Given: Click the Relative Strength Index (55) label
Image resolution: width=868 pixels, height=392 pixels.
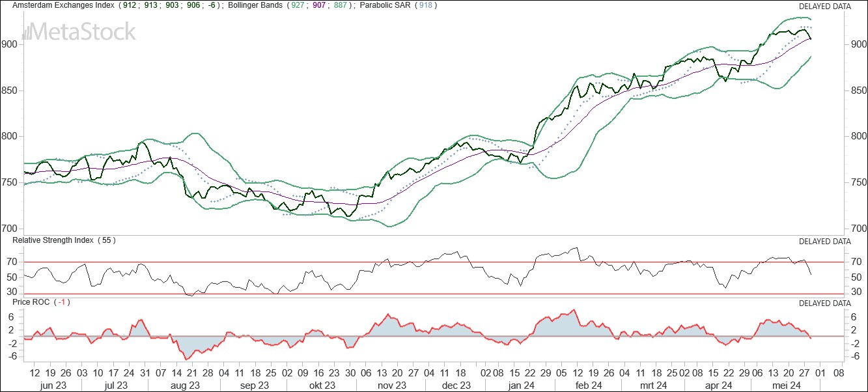Looking at the screenshot, I should pos(65,240).
